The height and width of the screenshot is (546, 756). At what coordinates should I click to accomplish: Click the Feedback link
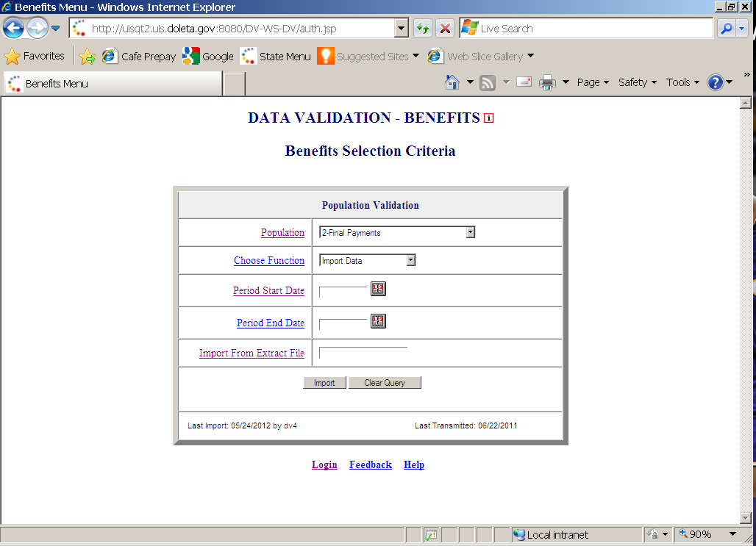pos(371,464)
